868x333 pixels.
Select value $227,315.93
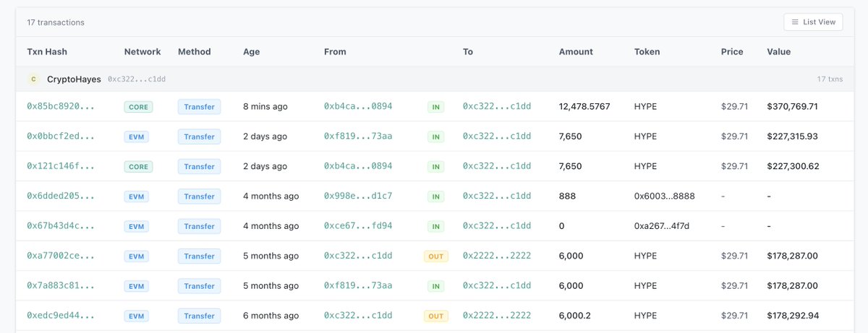click(793, 137)
